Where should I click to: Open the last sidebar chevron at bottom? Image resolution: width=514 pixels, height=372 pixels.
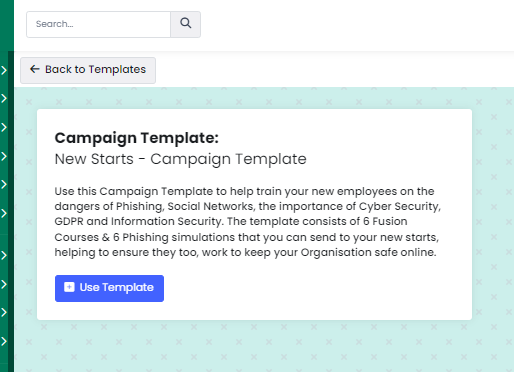click(x=4, y=341)
